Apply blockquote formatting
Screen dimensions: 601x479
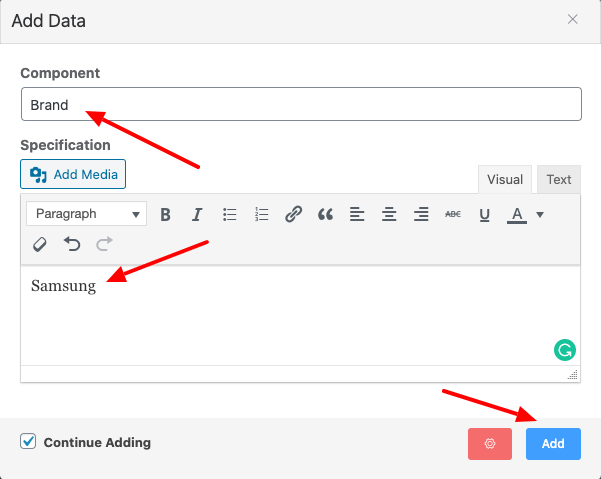coord(325,214)
